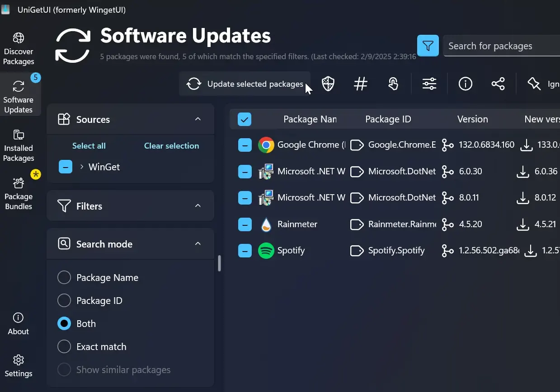560x392 pixels.
Task: Select the Package Name radio button
Action: (x=64, y=277)
